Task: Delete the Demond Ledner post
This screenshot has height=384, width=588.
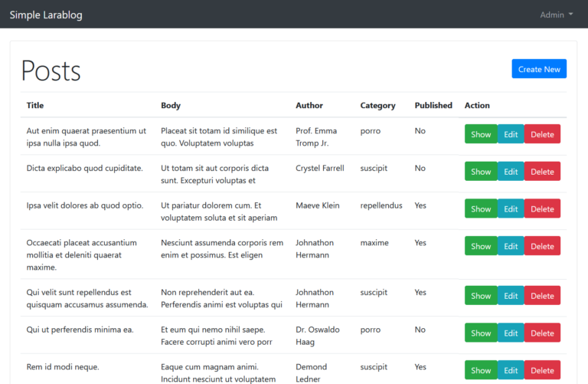Action: 542,370
